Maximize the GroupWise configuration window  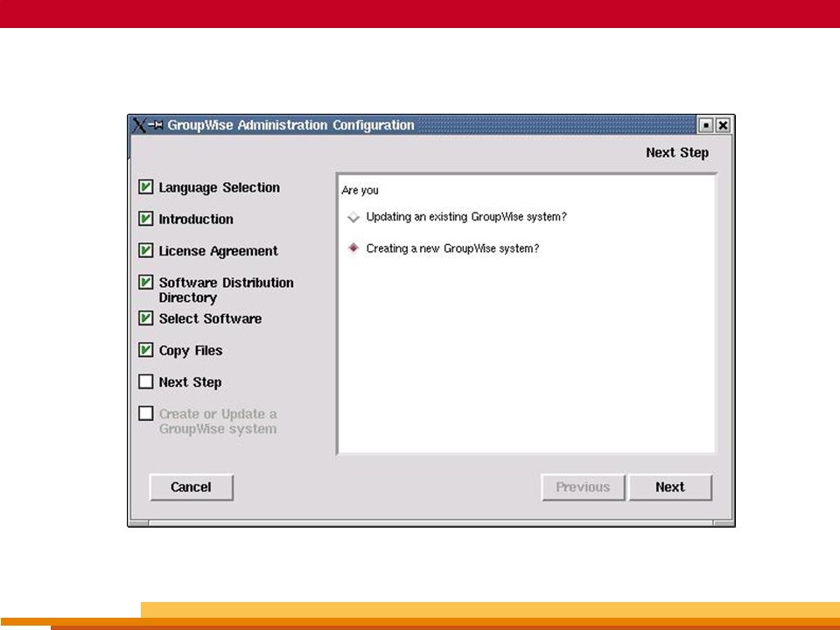(706, 125)
